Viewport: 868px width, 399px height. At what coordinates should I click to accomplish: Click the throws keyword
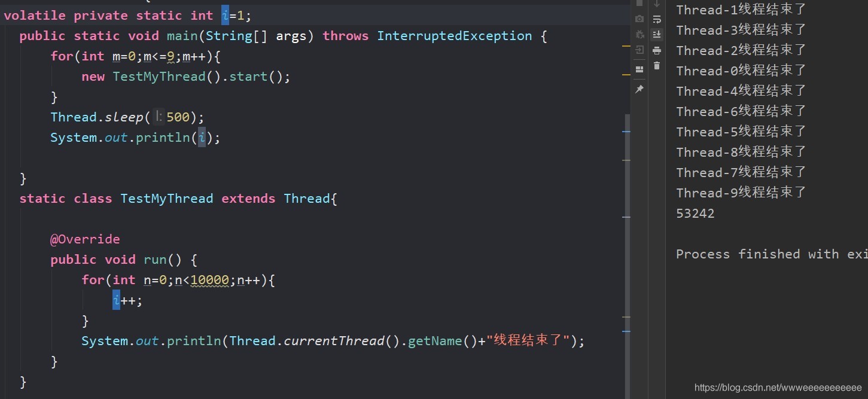346,36
